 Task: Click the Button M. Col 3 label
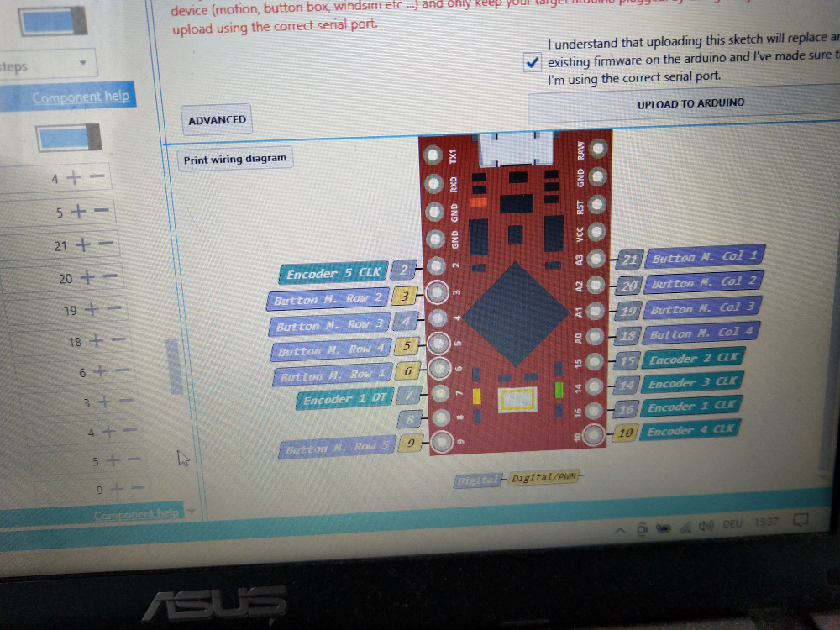(702, 308)
